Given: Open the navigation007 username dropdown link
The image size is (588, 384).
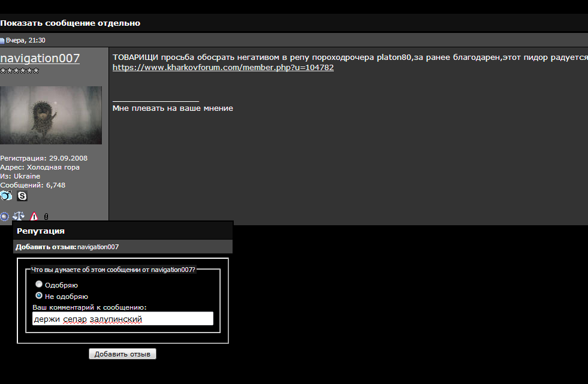Looking at the screenshot, I should pos(40,58).
